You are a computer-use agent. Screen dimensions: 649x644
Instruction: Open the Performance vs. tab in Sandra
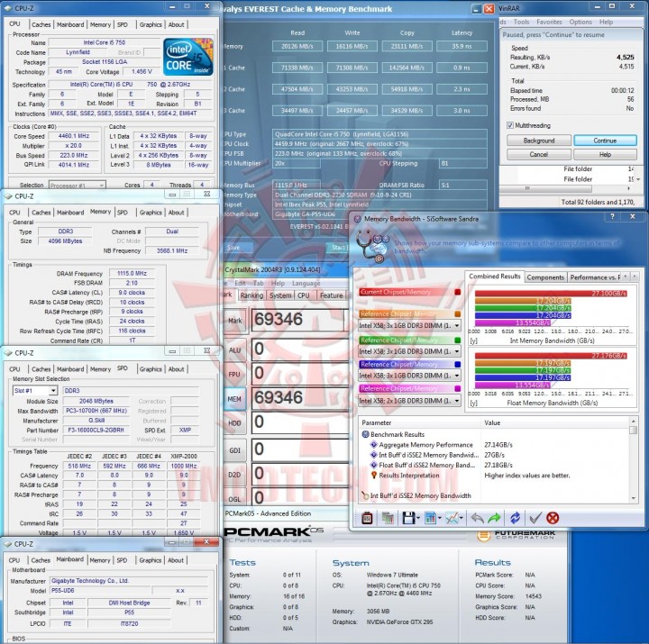pos(594,277)
